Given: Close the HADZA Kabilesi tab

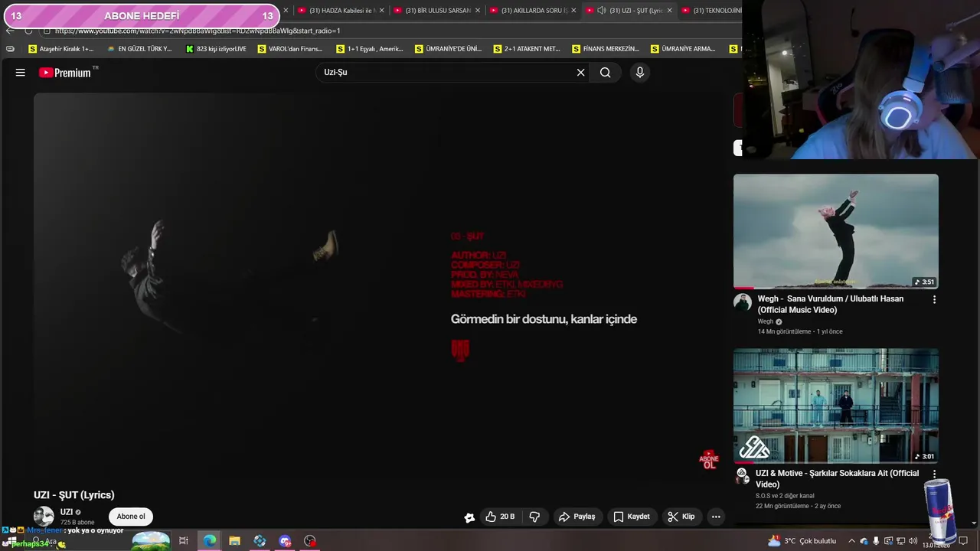Looking at the screenshot, I should [x=382, y=11].
